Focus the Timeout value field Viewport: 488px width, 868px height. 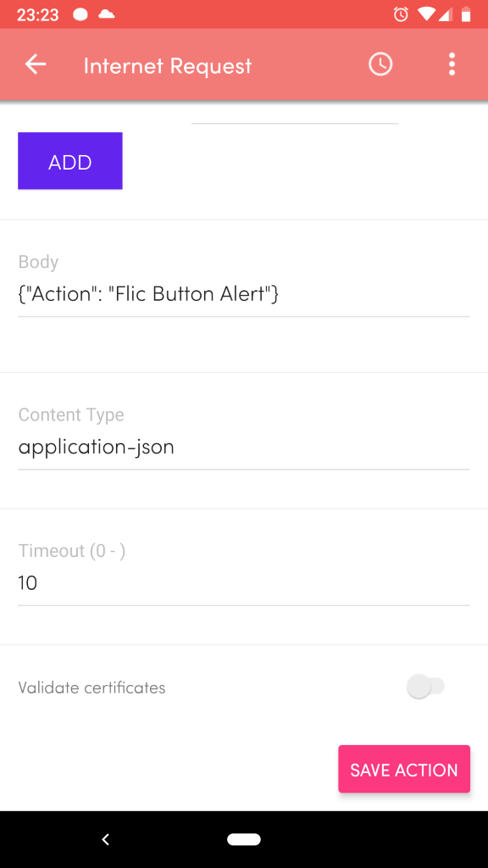coord(243,583)
